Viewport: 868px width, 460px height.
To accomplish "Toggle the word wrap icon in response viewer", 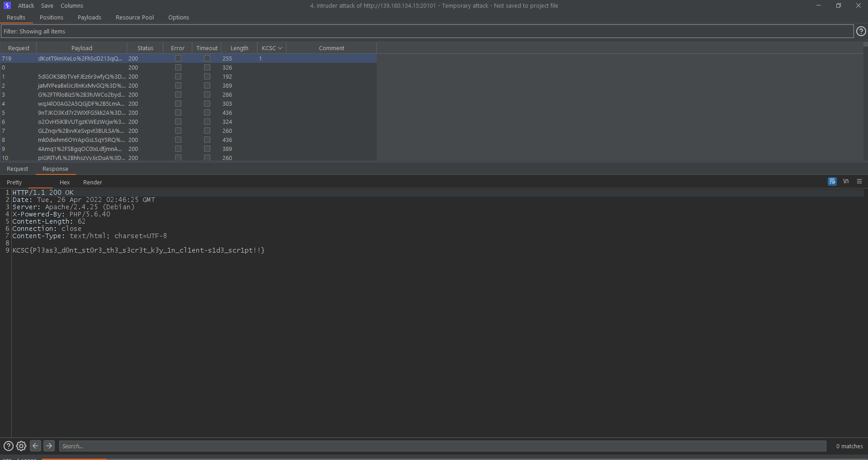I will (x=832, y=181).
